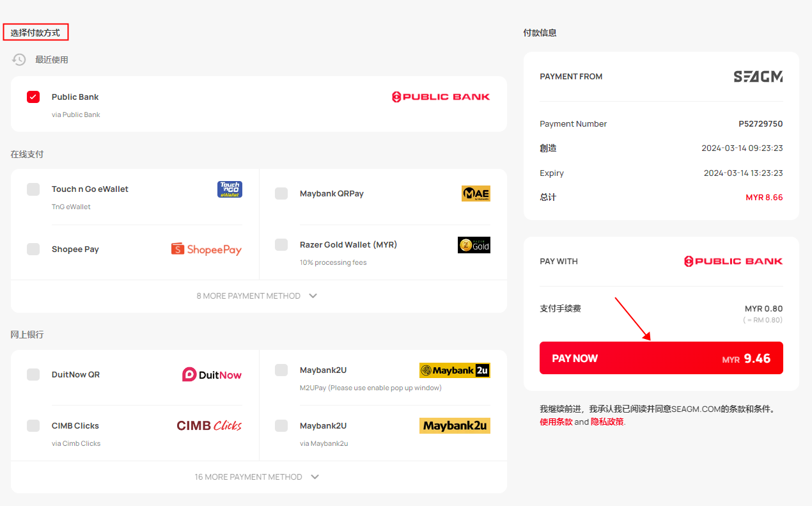Tick the Maybank QRPay checkbox
This screenshot has width=812, height=506.
click(x=281, y=193)
